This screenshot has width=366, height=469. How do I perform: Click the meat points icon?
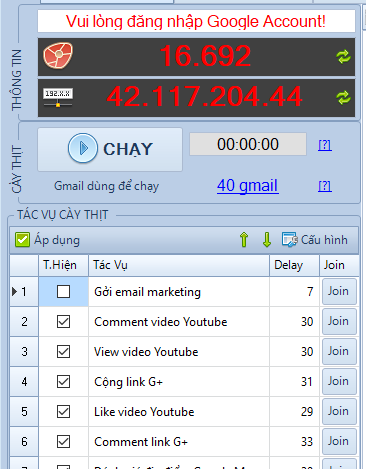[58, 55]
